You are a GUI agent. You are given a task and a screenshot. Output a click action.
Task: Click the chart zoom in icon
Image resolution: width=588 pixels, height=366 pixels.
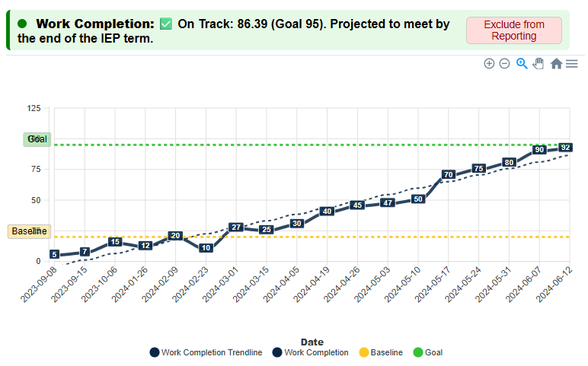[489, 64]
